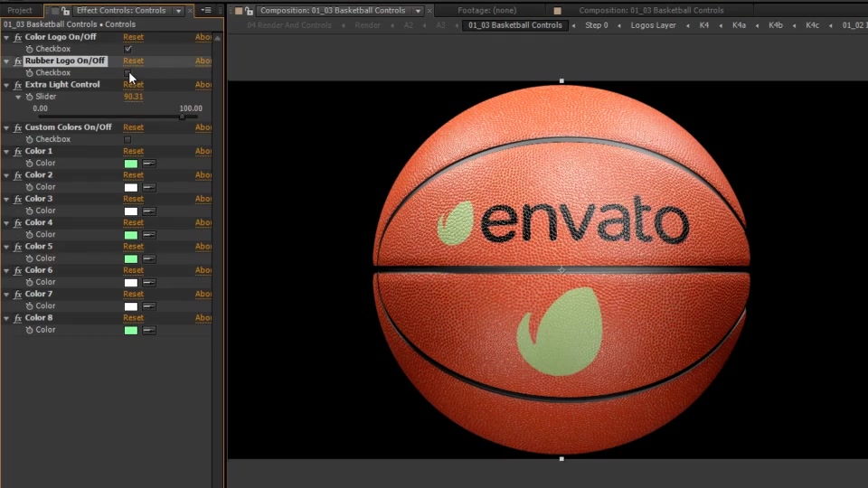
Task: Switch to the Project tab
Action: click(20, 11)
